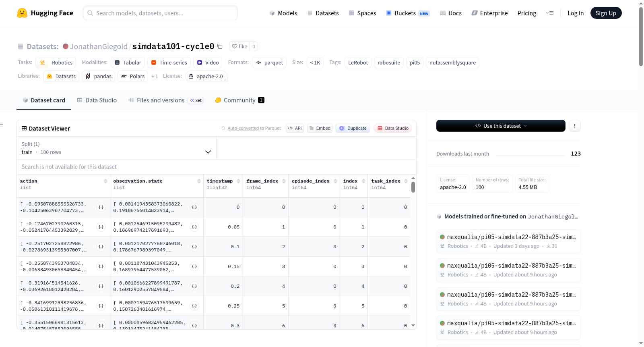Select the parquet format tag
Viewport: 644px width, 347px height.
point(269,62)
